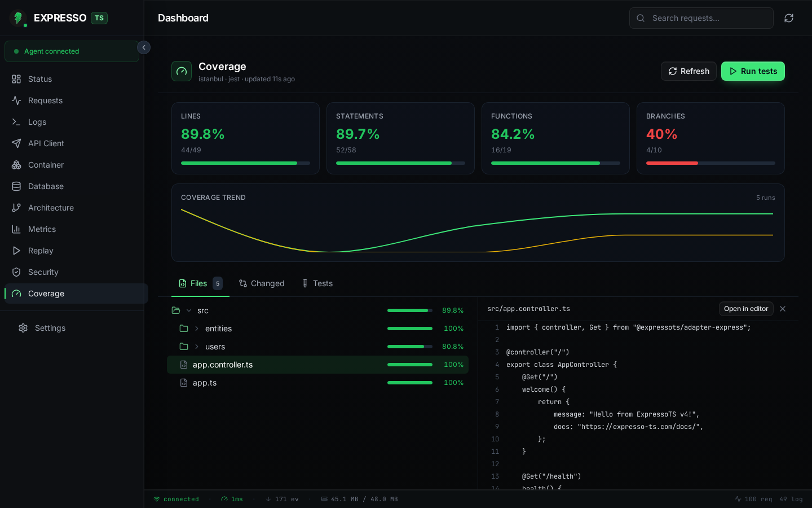Select the Requests menu label
The height and width of the screenshot is (508, 812).
pyautogui.click(x=45, y=100)
